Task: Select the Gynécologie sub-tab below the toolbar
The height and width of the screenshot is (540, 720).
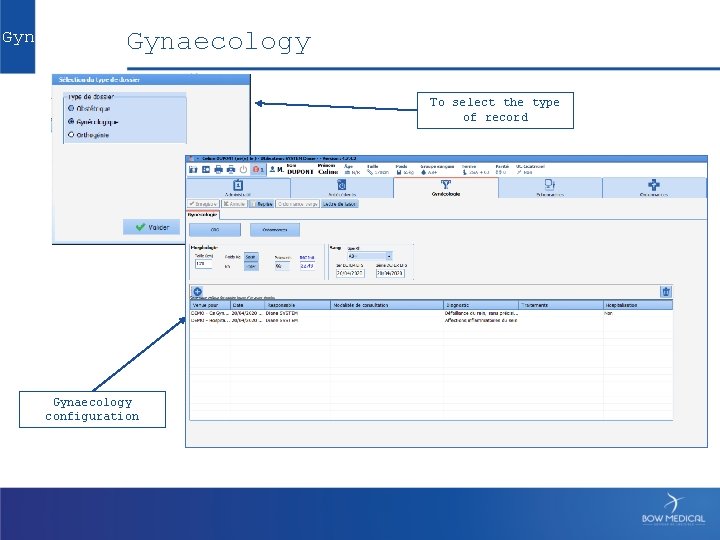Action: point(202,214)
